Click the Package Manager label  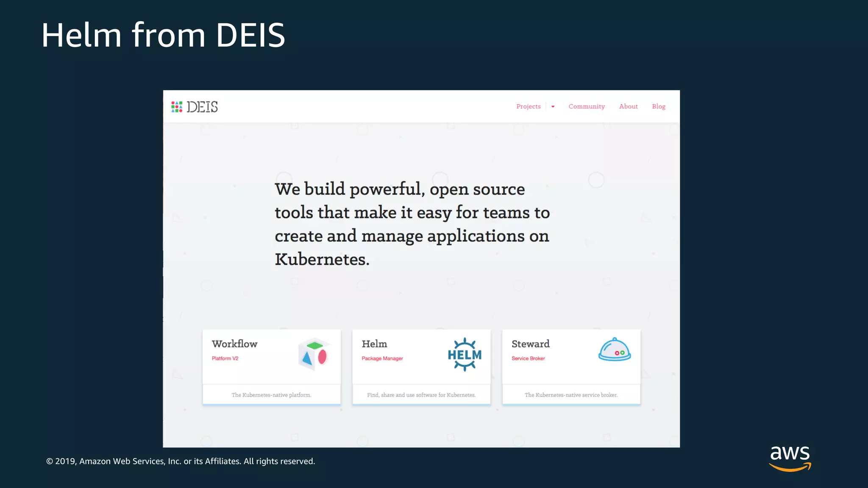pos(382,358)
